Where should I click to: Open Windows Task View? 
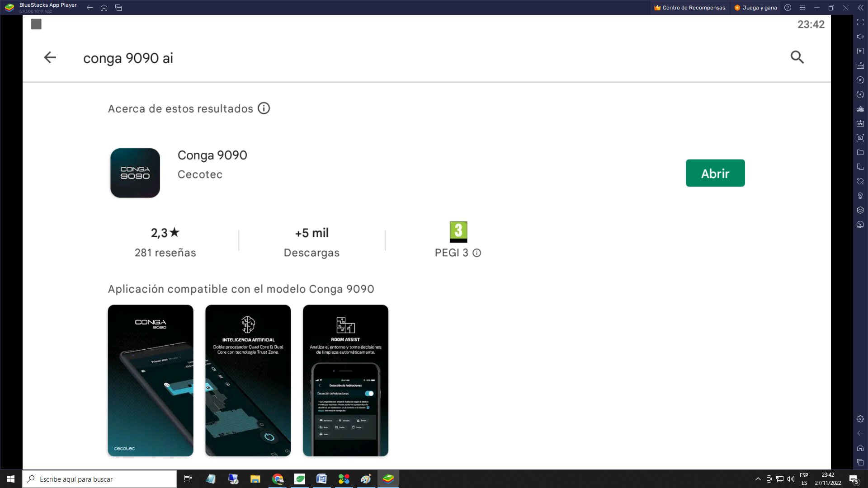click(x=188, y=479)
